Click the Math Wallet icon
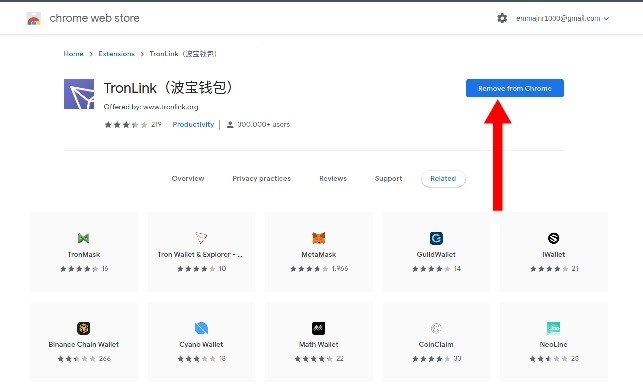 click(x=319, y=328)
